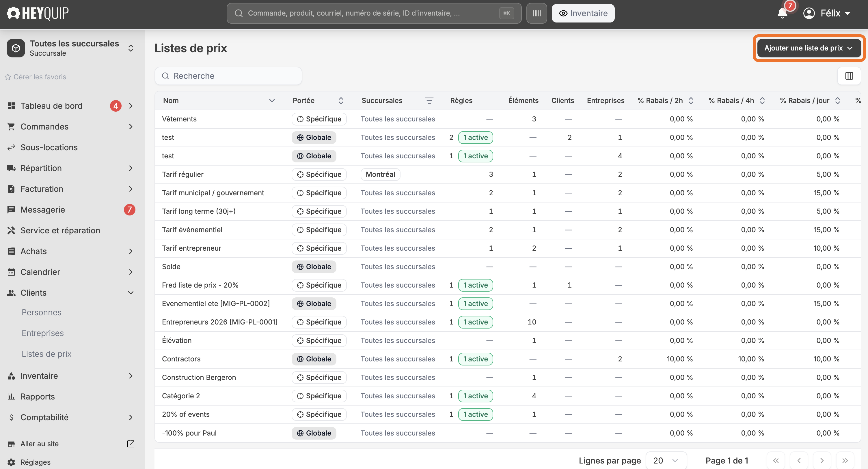Viewport: 868px width, 469px height.
Task: Focus the Recherche search field
Action: pos(228,76)
